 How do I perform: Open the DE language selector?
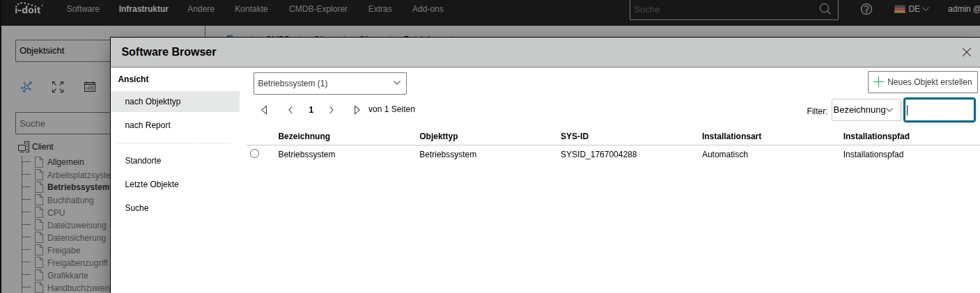[911, 9]
